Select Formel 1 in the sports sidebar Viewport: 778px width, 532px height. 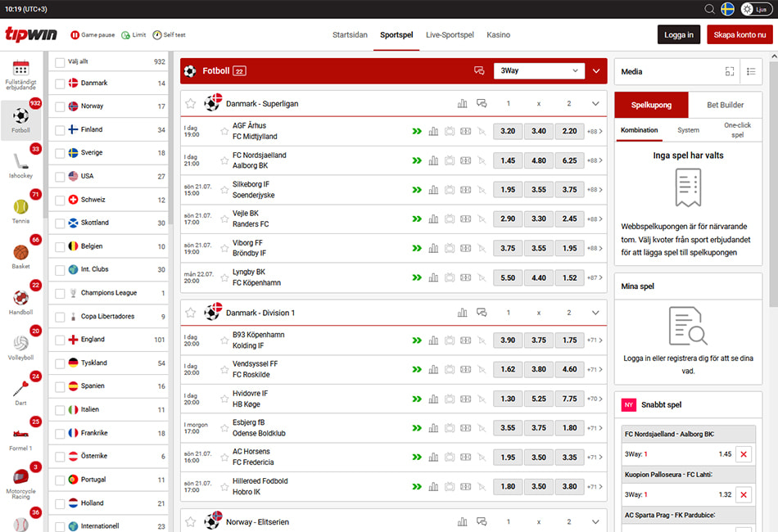pyautogui.click(x=20, y=439)
